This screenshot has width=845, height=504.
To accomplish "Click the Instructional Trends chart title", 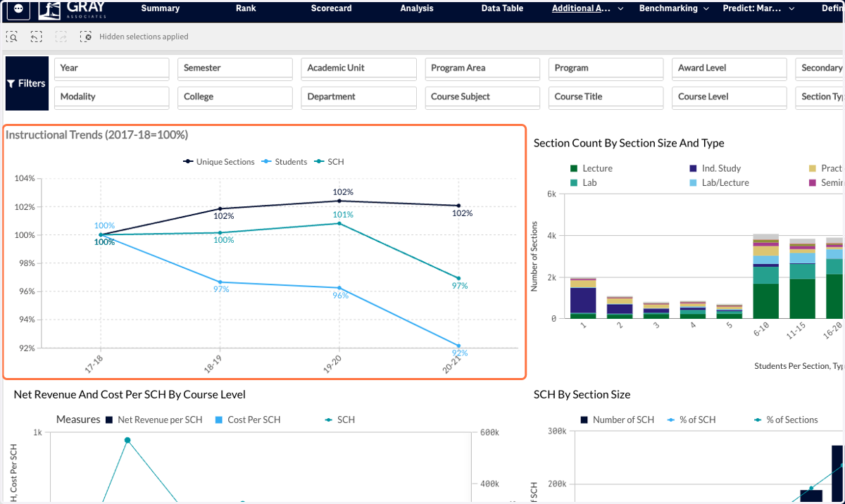I will click(x=97, y=134).
